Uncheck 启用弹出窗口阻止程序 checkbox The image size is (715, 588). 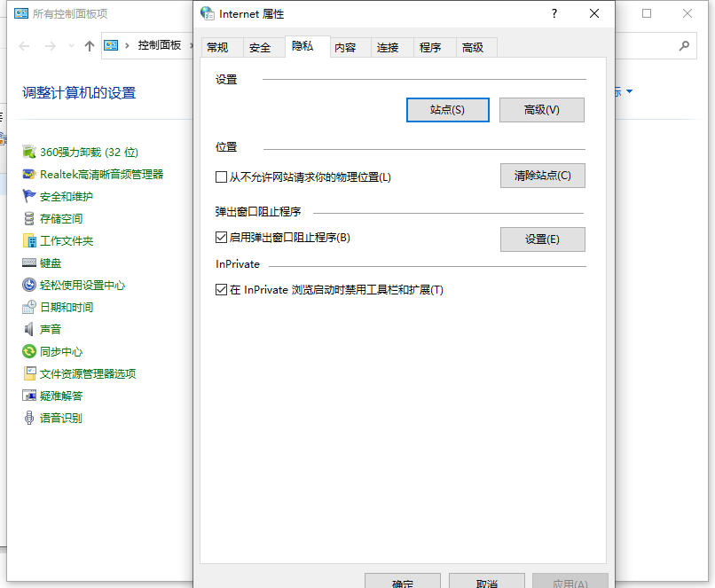(x=222, y=238)
